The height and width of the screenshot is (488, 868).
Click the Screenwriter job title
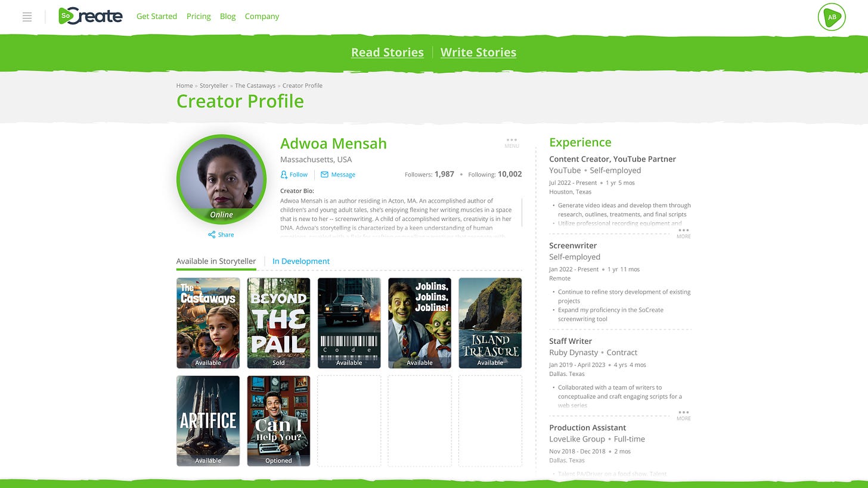573,245
